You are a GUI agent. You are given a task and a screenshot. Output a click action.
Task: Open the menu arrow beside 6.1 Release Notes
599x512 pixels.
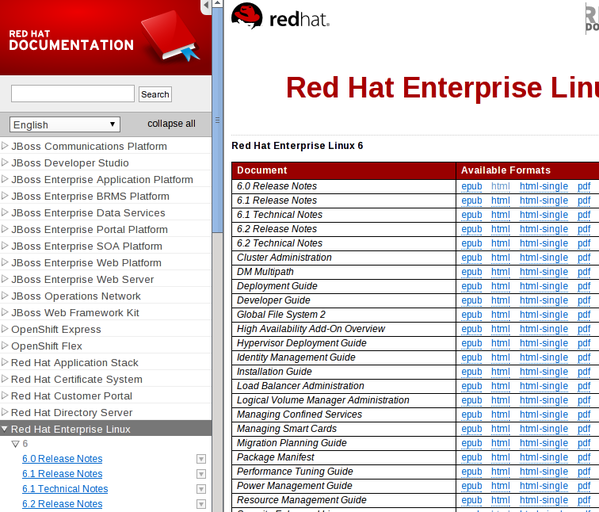point(201,474)
